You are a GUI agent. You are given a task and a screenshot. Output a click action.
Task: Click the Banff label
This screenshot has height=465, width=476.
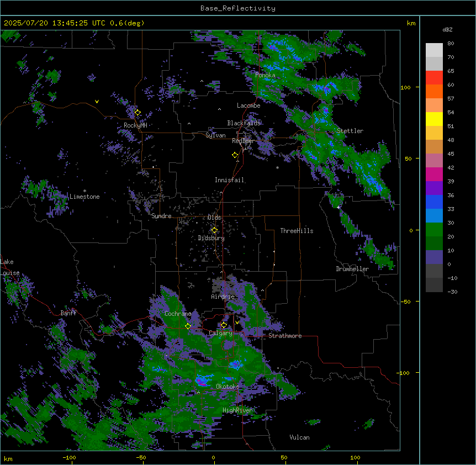[68, 313]
